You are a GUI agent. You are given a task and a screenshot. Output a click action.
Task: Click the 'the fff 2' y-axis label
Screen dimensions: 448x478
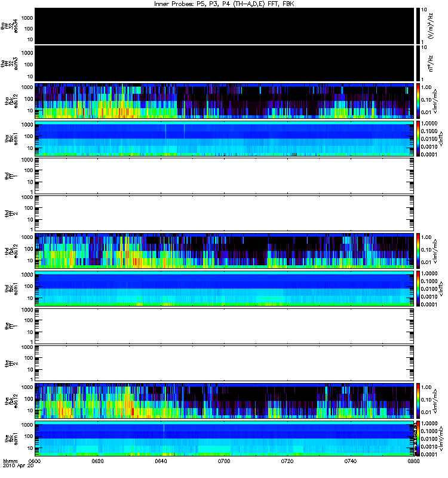[11, 363]
